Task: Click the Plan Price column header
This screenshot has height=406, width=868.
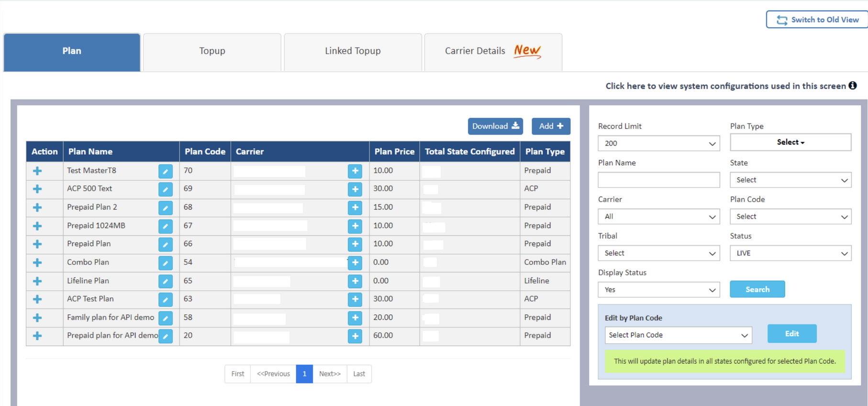Action: pyautogui.click(x=394, y=152)
